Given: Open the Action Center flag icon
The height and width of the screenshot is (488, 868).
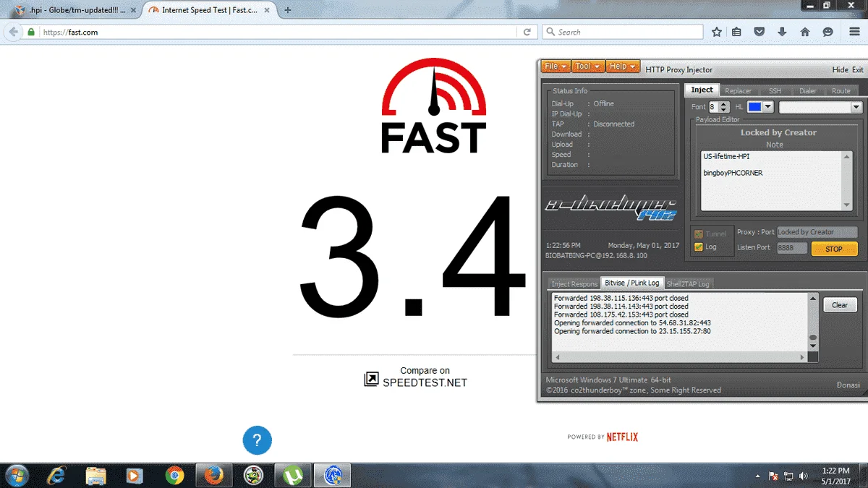Looking at the screenshot, I should [x=773, y=476].
